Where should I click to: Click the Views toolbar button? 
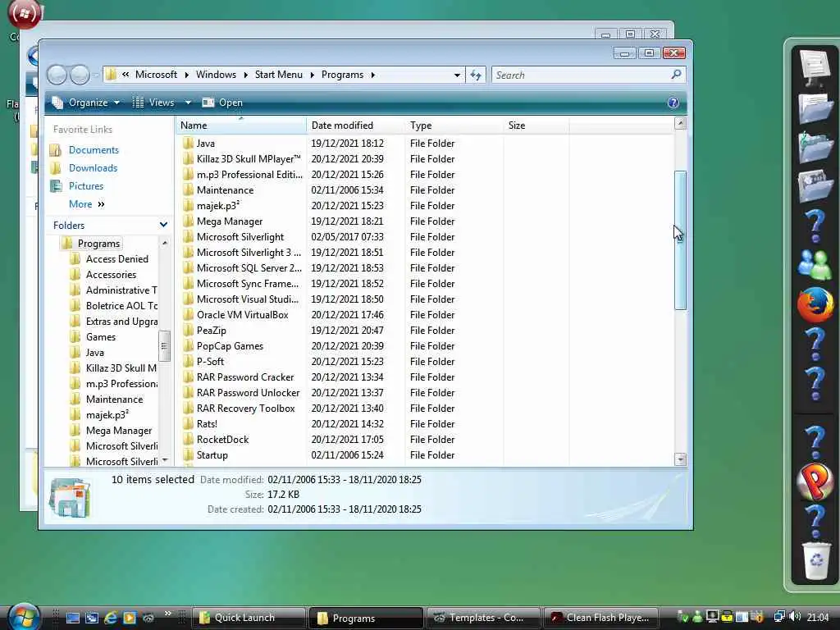click(153, 103)
